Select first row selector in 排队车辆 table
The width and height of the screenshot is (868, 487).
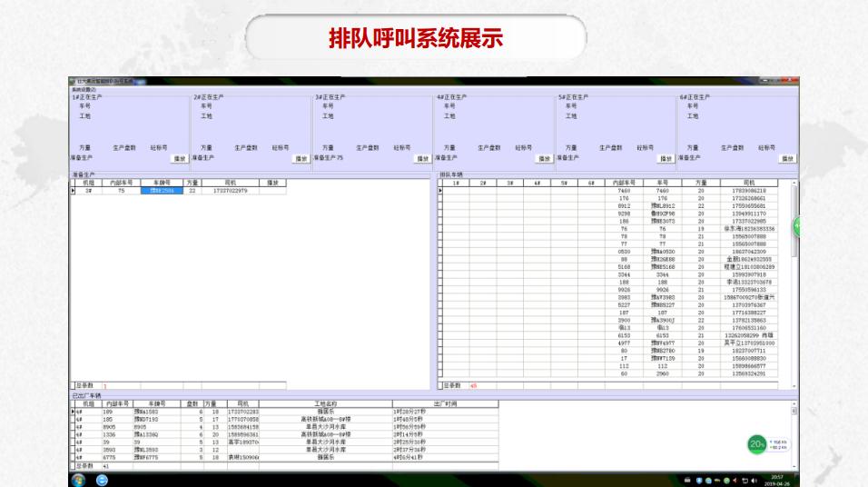440,191
